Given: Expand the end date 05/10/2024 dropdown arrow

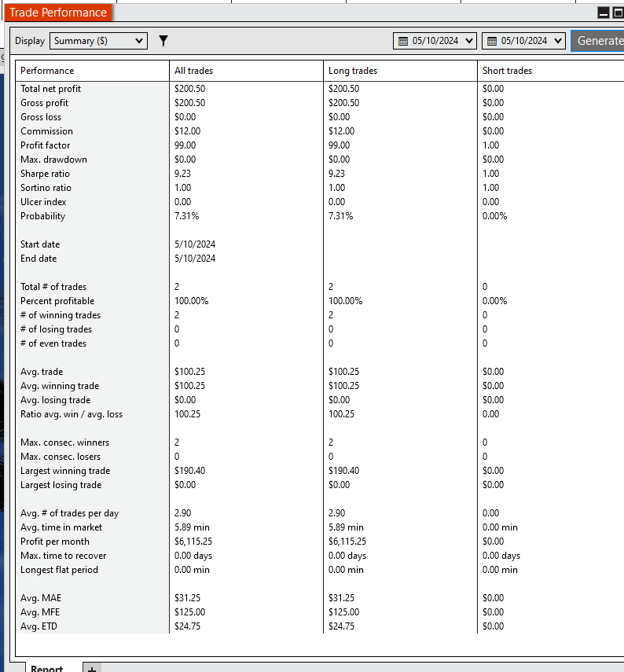Looking at the screenshot, I should 558,41.
